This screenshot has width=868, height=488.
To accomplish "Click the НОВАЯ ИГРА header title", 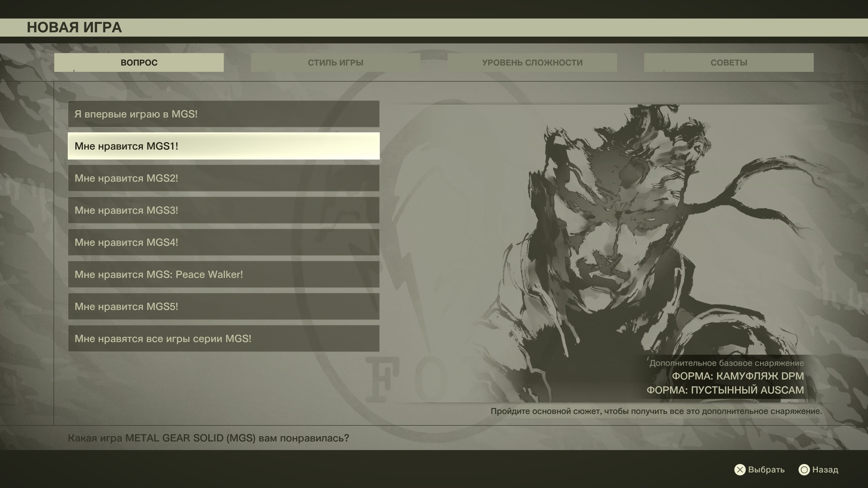I will [74, 27].
